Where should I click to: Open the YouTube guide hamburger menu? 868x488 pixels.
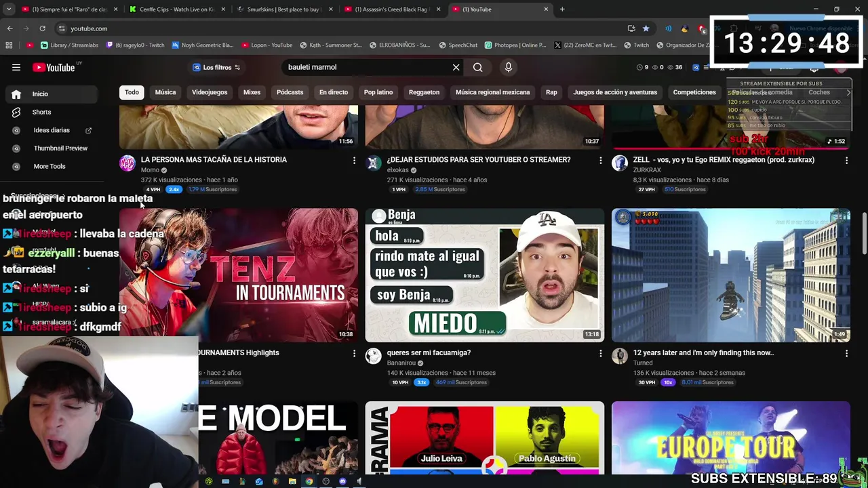[x=16, y=67]
